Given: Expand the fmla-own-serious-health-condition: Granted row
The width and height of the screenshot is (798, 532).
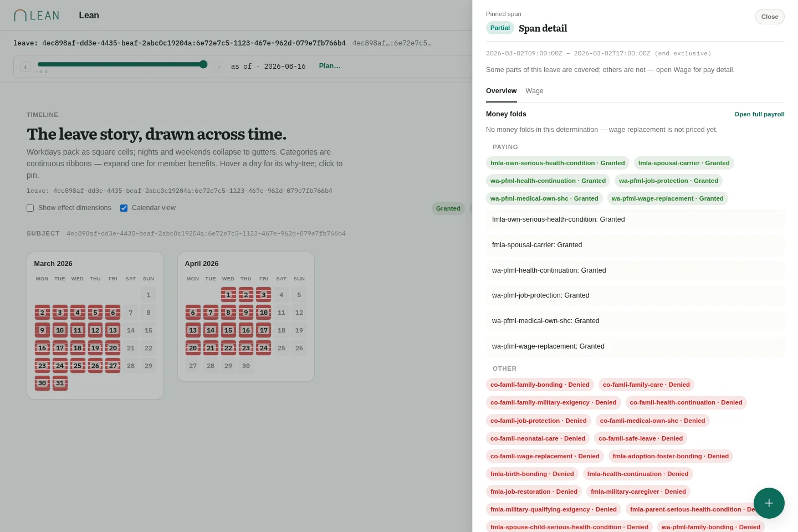Looking at the screenshot, I should 635,219.
